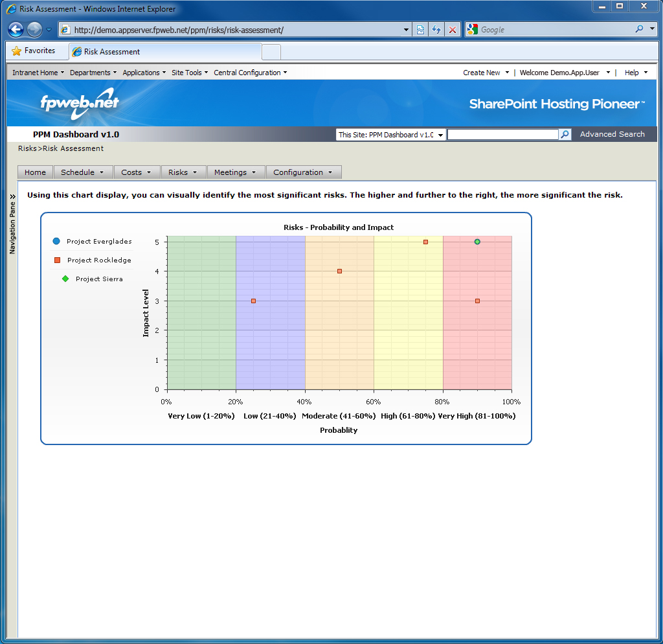
Task: Click the Risks breadcrumb link
Action: [x=27, y=148]
